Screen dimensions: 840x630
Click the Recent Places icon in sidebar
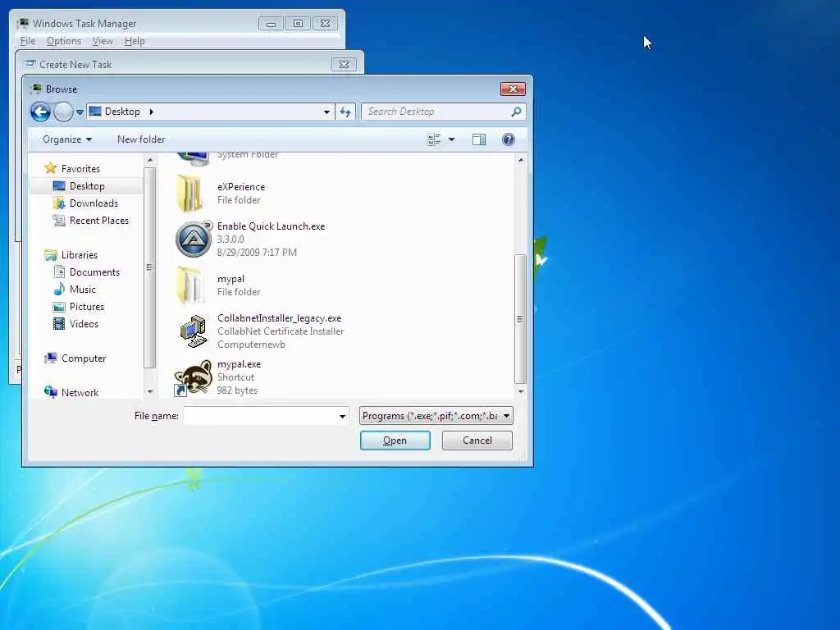point(59,220)
